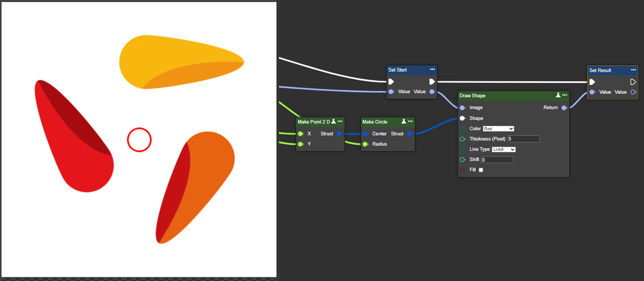
Task: Click the flask icon on Draw Shape node
Action: point(558,95)
